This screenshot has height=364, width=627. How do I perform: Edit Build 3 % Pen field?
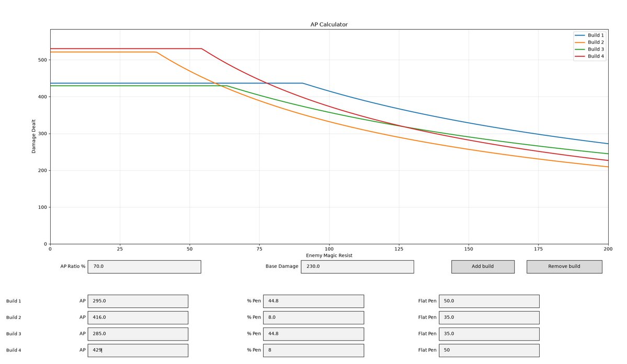pos(314,334)
